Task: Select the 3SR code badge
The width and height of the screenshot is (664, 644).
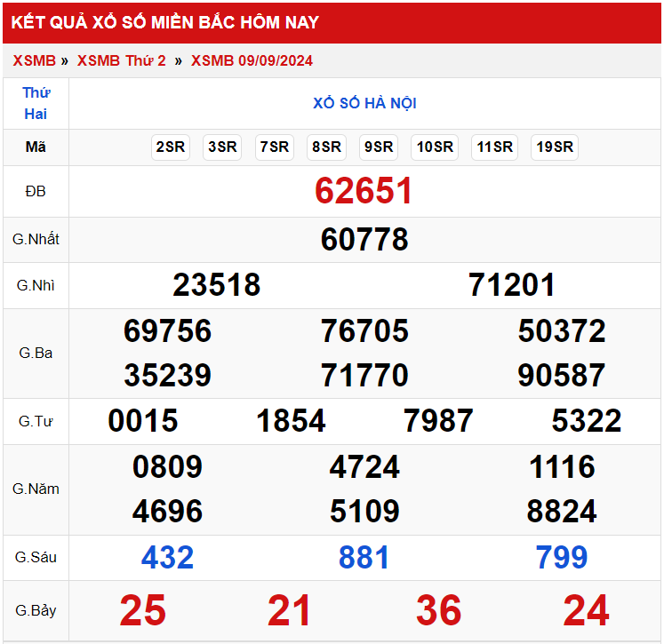Action: [x=222, y=147]
